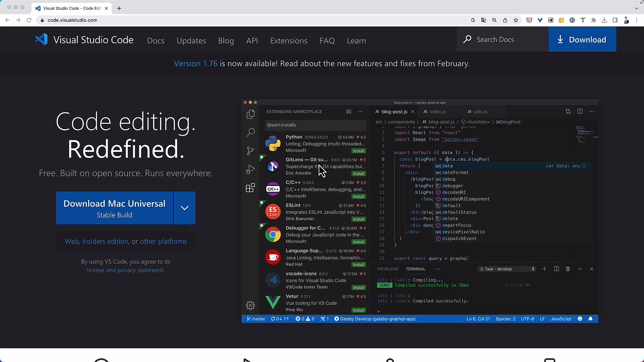Close the Visual Studio Code browser tab
This screenshot has width=644, height=362.
click(x=106, y=8)
